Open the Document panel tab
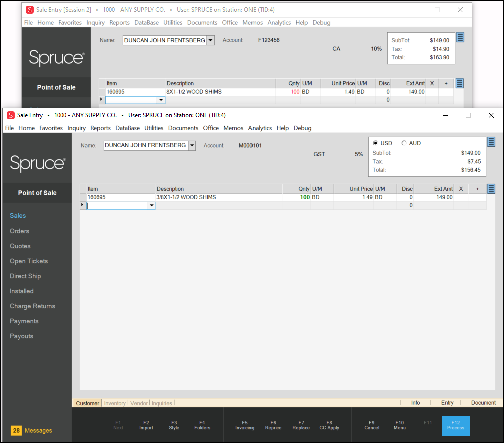 pyautogui.click(x=483, y=403)
